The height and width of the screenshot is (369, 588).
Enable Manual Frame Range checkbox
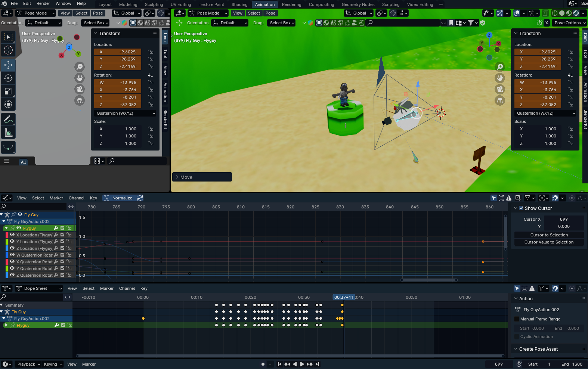click(517, 319)
